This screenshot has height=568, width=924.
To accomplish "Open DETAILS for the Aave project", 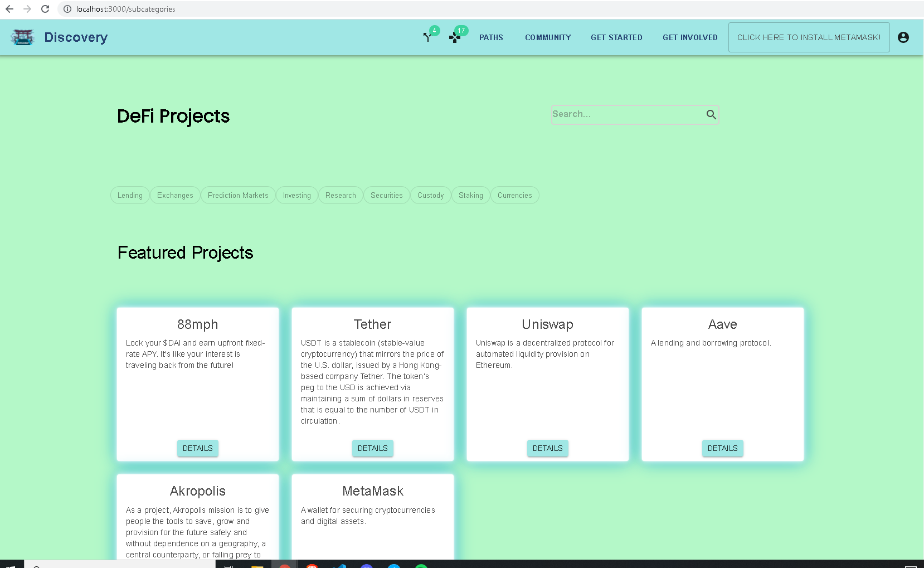I will [723, 448].
